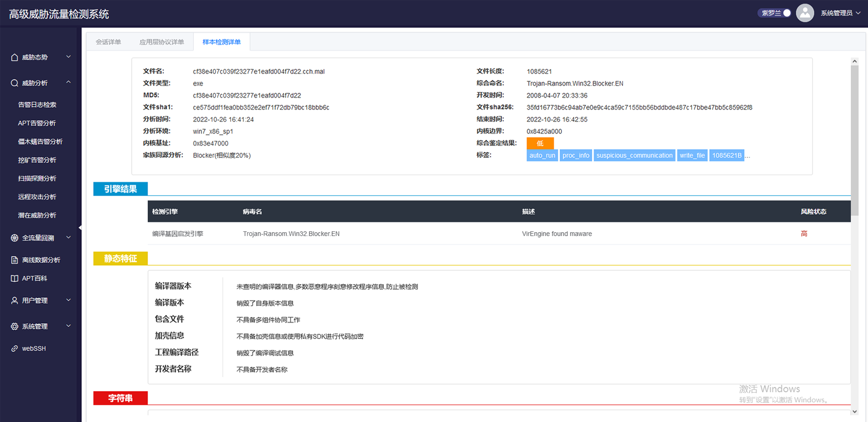Screen dimensions: 868x422
Task: Open 潜在威胁分析 menu item
Action: [x=37, y=216]
